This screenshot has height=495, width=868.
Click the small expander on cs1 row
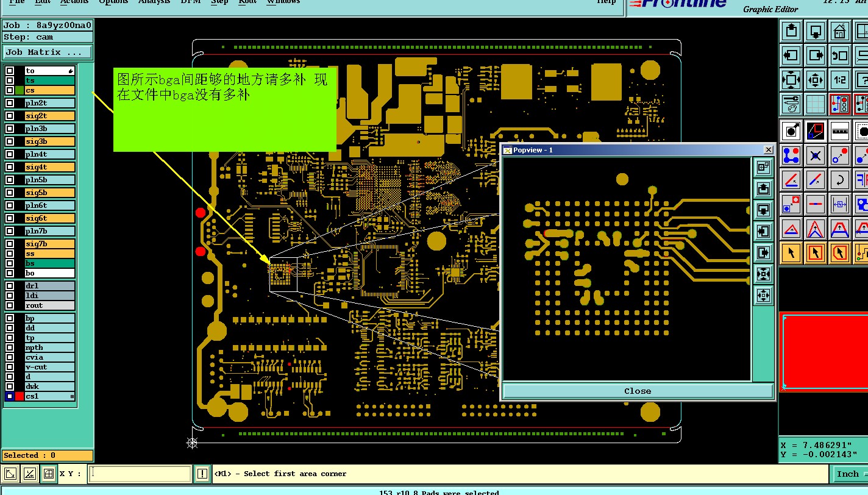(x=72, y=397)
